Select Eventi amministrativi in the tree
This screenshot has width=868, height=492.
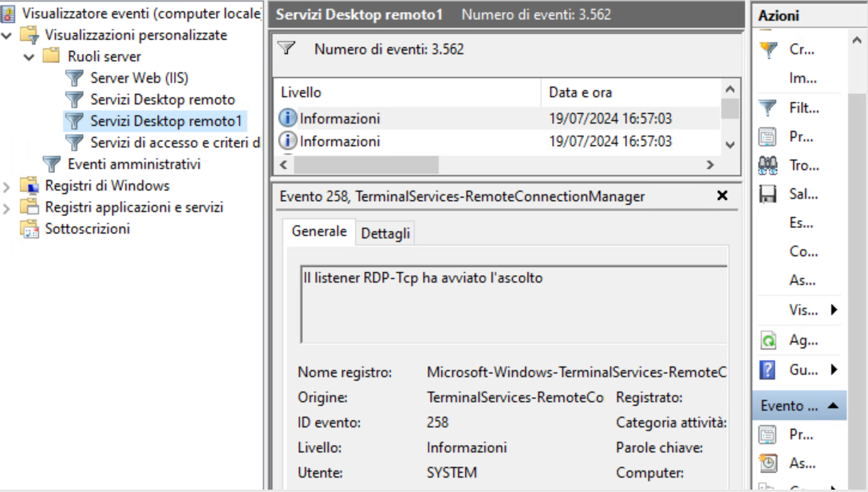134,164
